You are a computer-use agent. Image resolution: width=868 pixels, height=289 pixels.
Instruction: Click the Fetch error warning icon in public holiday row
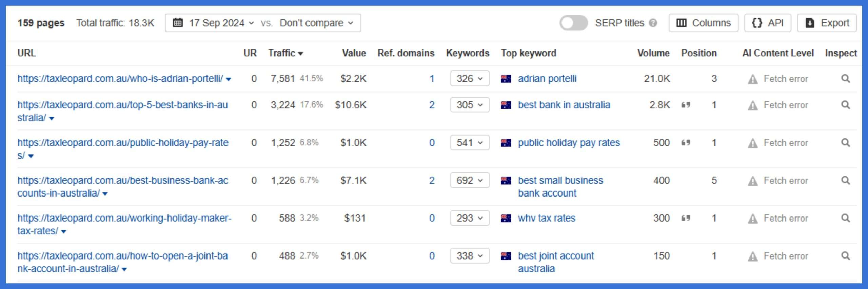753,143
